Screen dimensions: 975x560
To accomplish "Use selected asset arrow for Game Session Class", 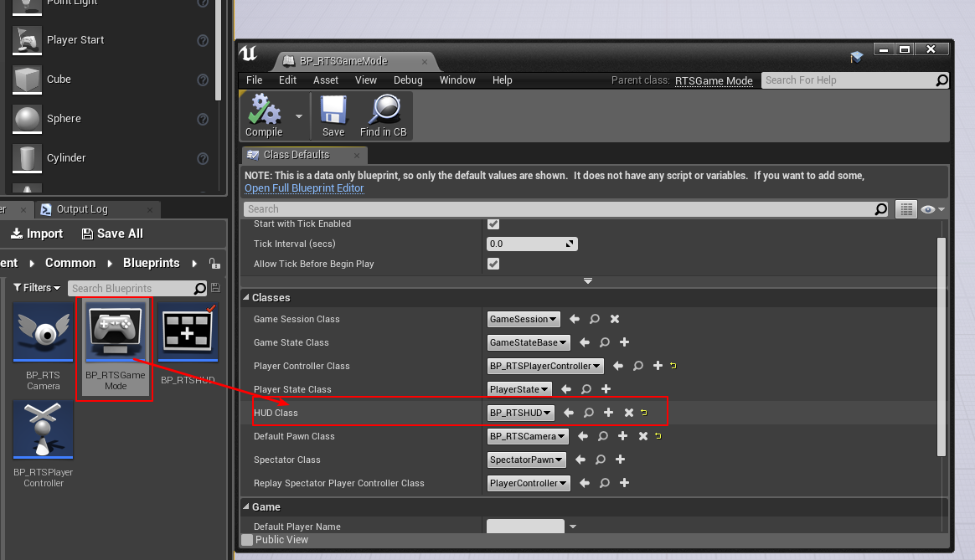I will tap(575, 319).
